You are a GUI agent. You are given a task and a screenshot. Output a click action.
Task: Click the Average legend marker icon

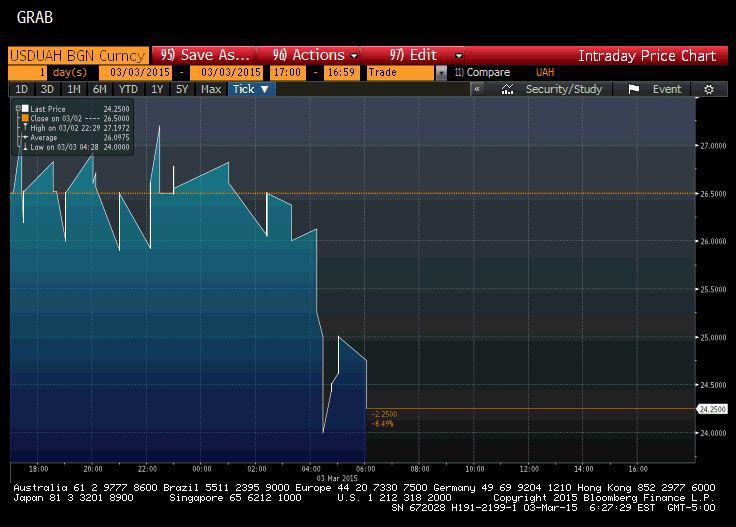[x=25, y=137]
